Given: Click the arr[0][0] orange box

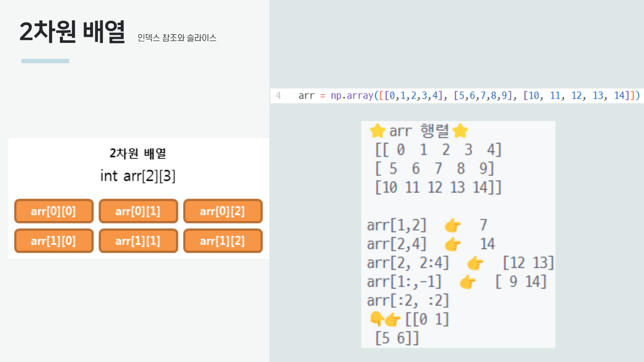Looking at the screenshot, I should 54,211.
